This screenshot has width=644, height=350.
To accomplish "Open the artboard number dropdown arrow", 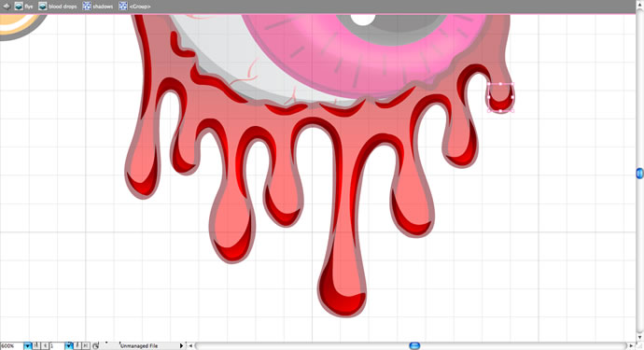I will [68, 346].
